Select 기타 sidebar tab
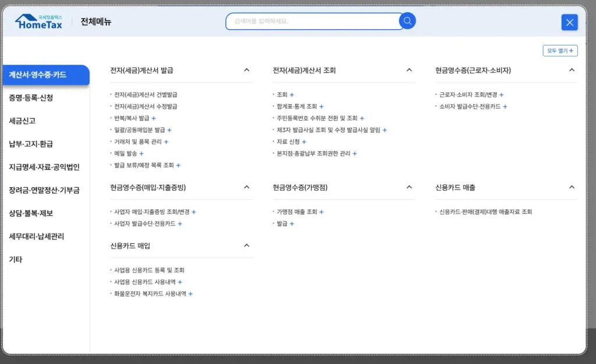The image size is (596, 364). [x=16, y=260]
